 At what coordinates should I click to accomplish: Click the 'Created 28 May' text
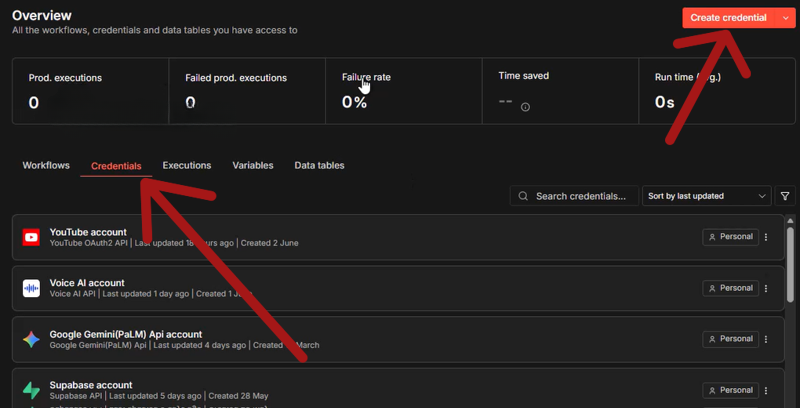pos(238,396)
